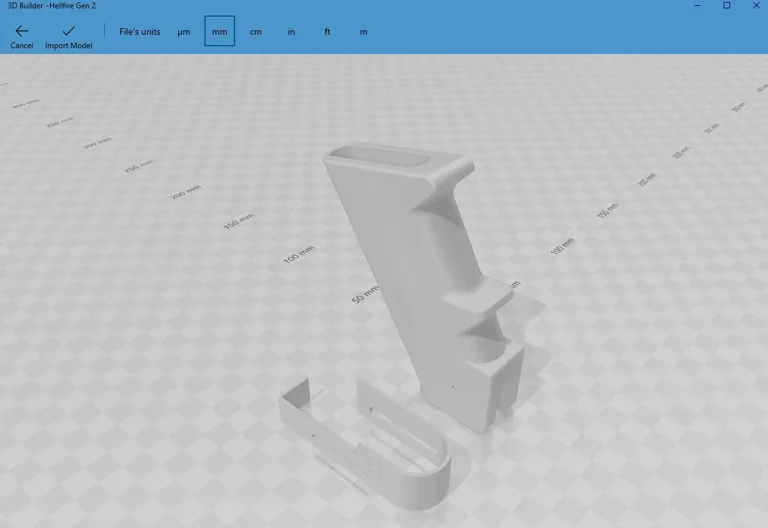Select the mm unit option
The width and height of the screenshot is (768, 528).
click(x=219, y=32)
